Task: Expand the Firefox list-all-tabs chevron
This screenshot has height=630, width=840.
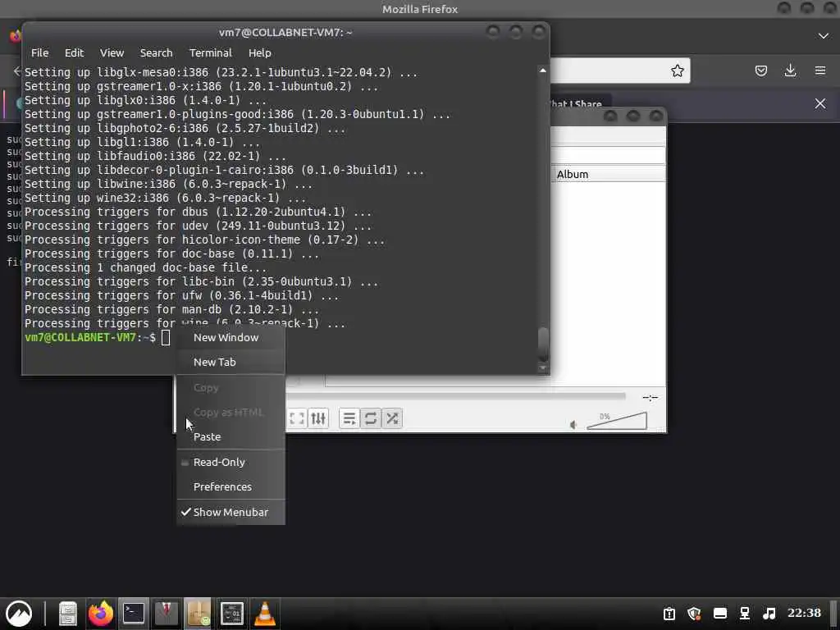Action: (x=824, y=36)
